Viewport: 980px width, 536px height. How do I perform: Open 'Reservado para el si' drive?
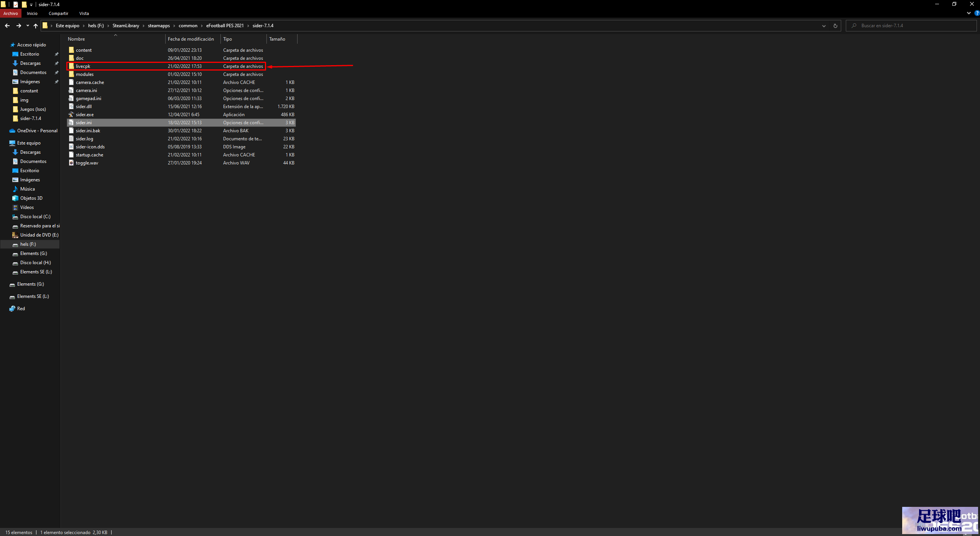(40, 226)
